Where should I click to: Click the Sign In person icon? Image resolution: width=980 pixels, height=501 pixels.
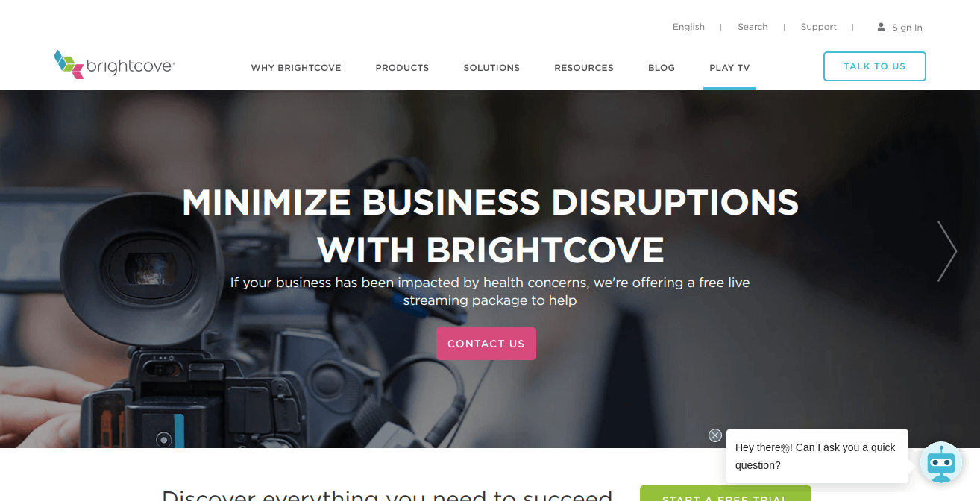coord(881,27)
